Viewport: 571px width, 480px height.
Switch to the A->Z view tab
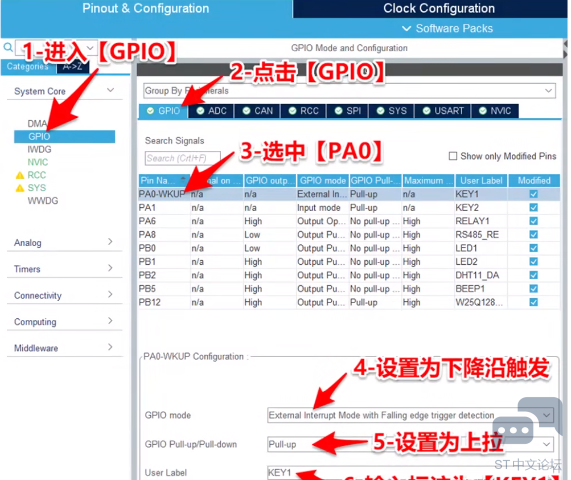tap(72, 67)
